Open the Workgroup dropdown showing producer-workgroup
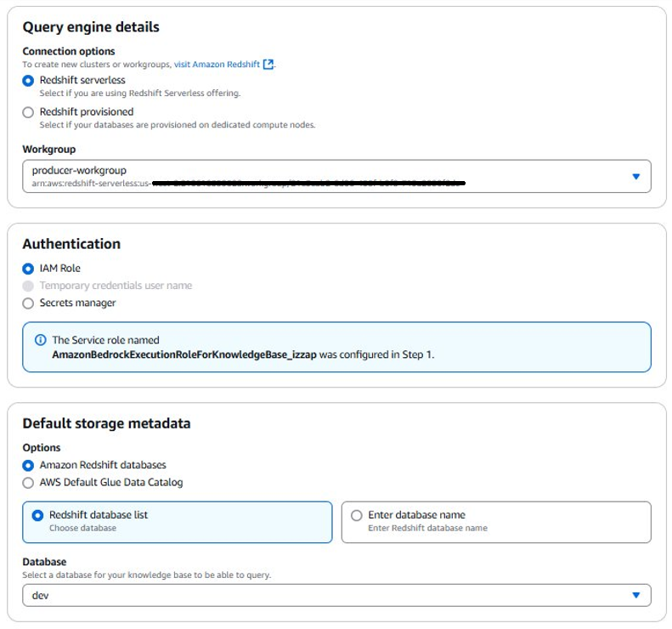 click(x=336, y=176)
